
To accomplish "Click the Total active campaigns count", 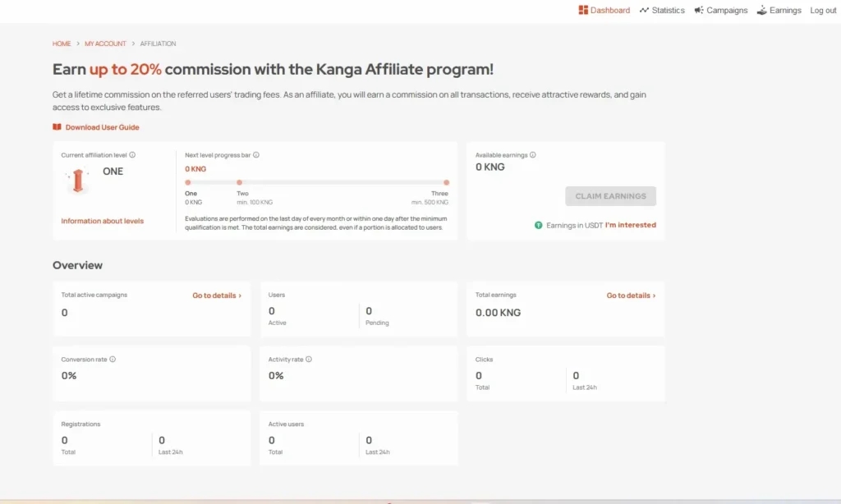I will 64,313.
